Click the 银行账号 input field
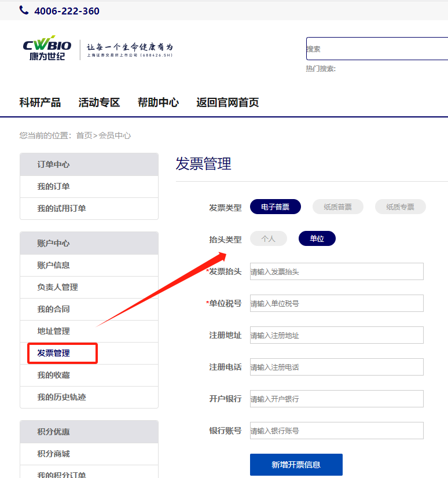The image size is (448, 478). point(336,431)
